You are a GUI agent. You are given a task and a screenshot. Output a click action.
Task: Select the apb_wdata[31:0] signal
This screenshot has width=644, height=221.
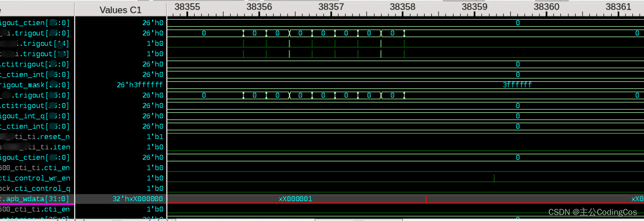[35, 199]
